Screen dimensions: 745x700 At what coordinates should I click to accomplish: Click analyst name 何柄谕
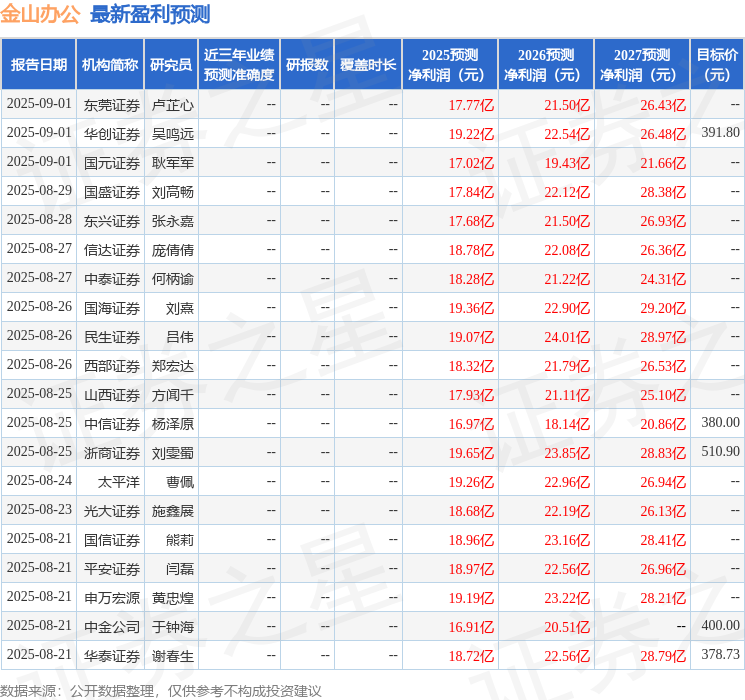tap(172, 279)
